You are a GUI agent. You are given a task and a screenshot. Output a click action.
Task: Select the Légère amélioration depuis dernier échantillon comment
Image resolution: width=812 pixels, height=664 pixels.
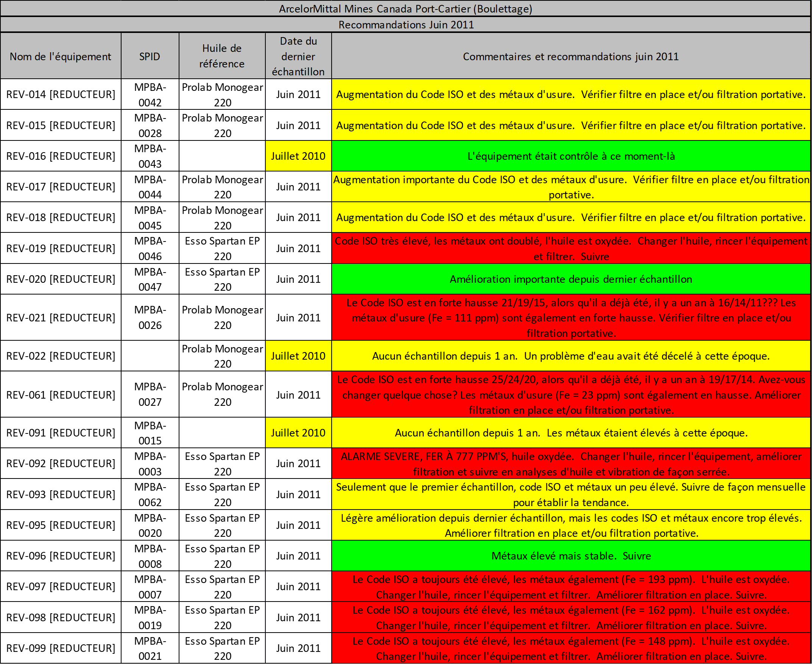(571, 525)
